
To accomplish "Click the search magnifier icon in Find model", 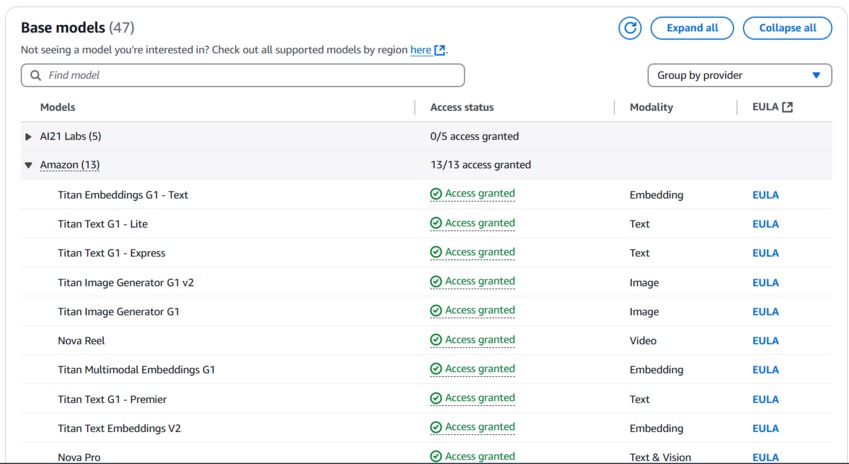I will [x=36, y=75].
